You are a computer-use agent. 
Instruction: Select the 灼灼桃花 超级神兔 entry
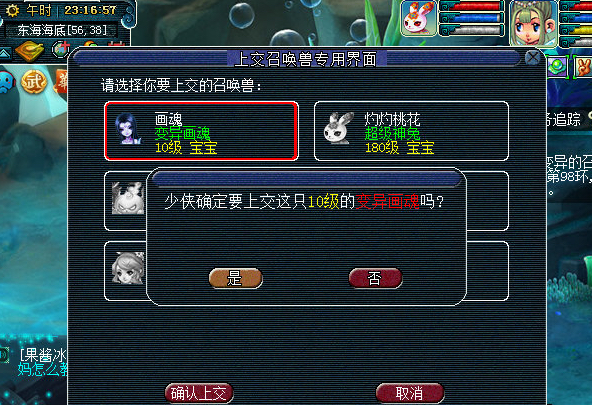coord(411,131)
